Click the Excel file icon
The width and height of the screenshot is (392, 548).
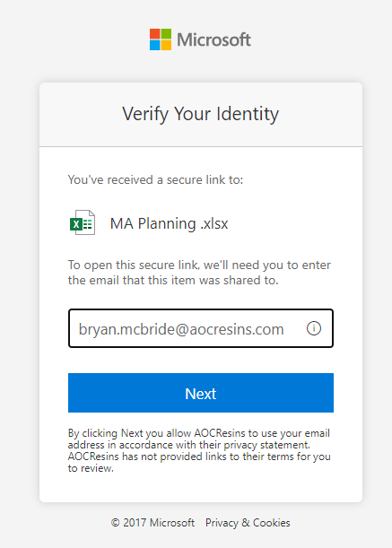[83, 222]
